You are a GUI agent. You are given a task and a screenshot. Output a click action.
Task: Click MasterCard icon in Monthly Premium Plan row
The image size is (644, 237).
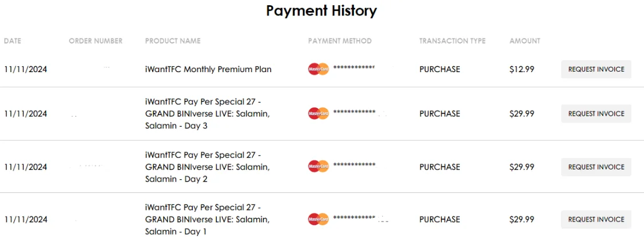(319, 69)
